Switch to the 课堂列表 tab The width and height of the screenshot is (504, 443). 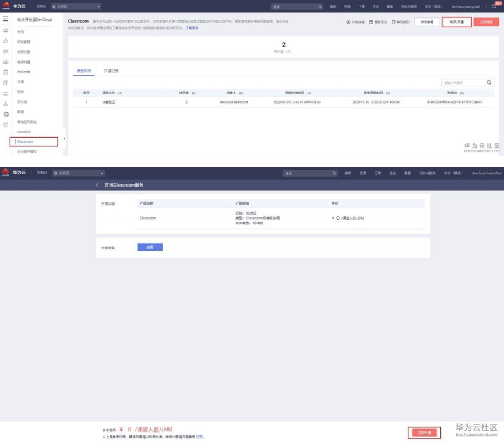pos(84,71)
